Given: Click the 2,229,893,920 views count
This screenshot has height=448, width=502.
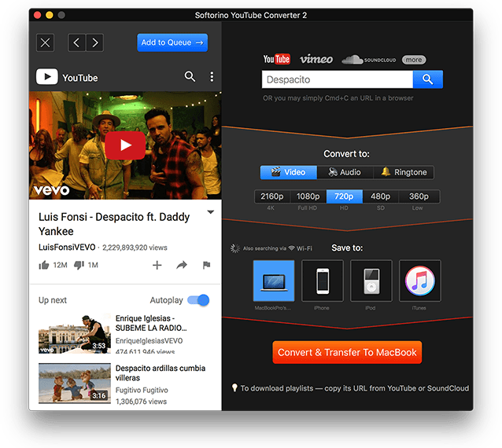Looking at the screenshot, I should (x=135, y=248).
